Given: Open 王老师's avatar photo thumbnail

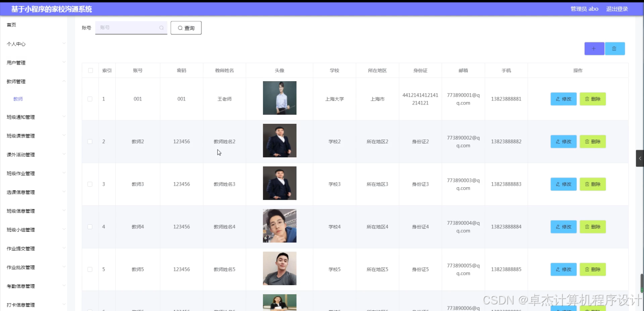Looking at the screenshot, I should coord(280,98).
